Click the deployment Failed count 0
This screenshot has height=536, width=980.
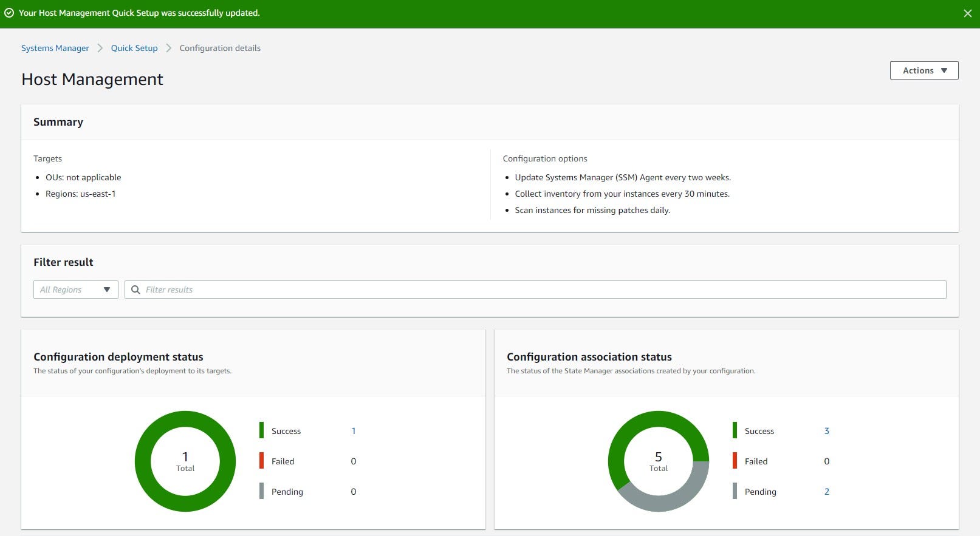[x=354, y=461]
